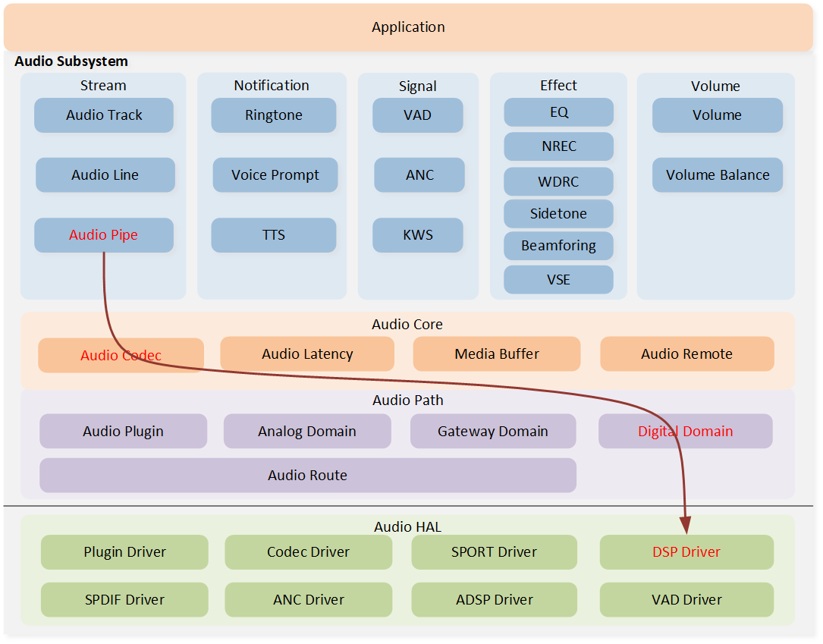Select the Voice Prompt block

click(275, 174)
